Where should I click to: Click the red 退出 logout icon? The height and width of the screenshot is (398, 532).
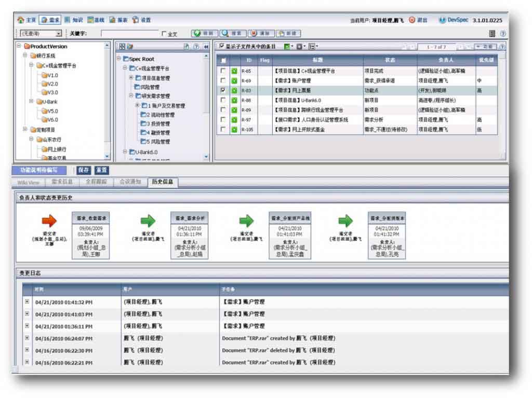pyautogui.click(x=412, y=20)
